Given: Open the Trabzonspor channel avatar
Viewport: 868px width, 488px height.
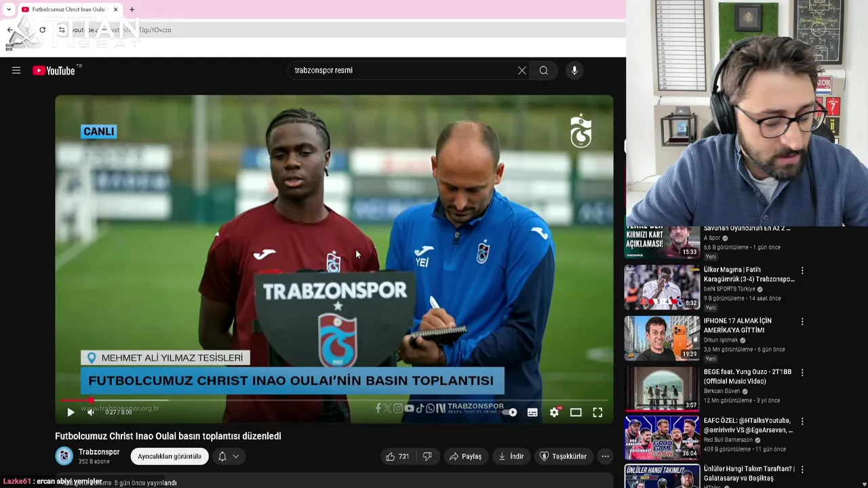Looking at the screenshot, I should (x=64, y=456).
